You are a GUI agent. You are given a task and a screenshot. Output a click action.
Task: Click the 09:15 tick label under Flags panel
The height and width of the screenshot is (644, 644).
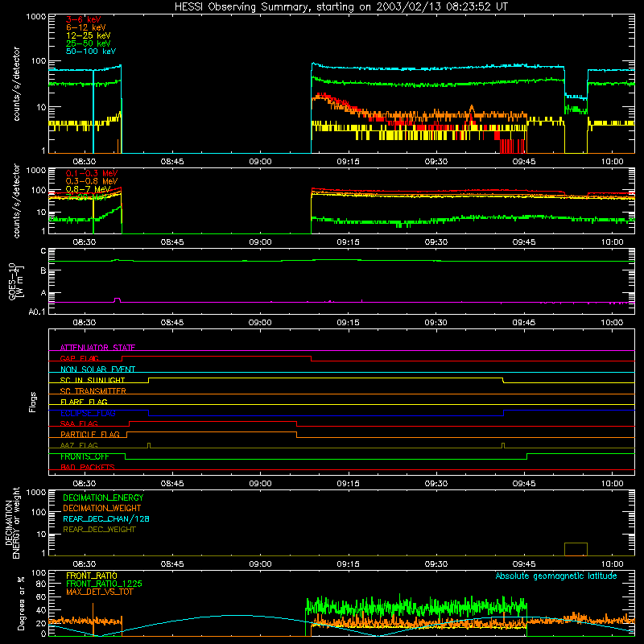coord(349,484)
